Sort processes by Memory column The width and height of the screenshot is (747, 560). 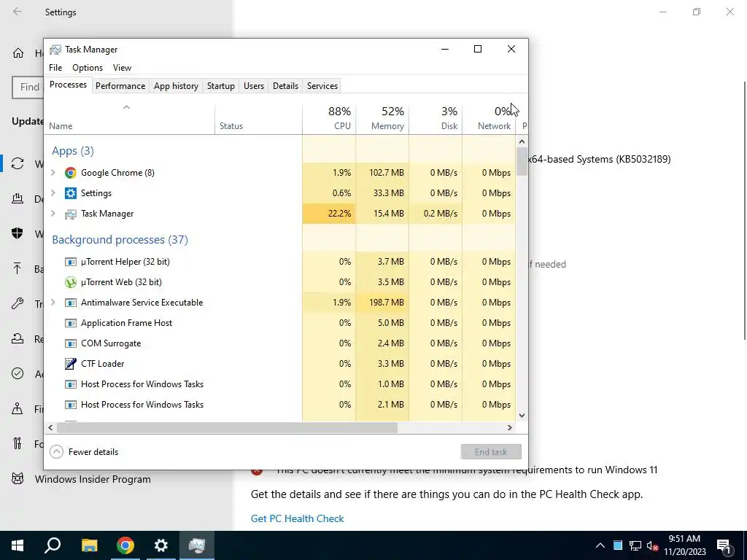(x=382, y=117)
